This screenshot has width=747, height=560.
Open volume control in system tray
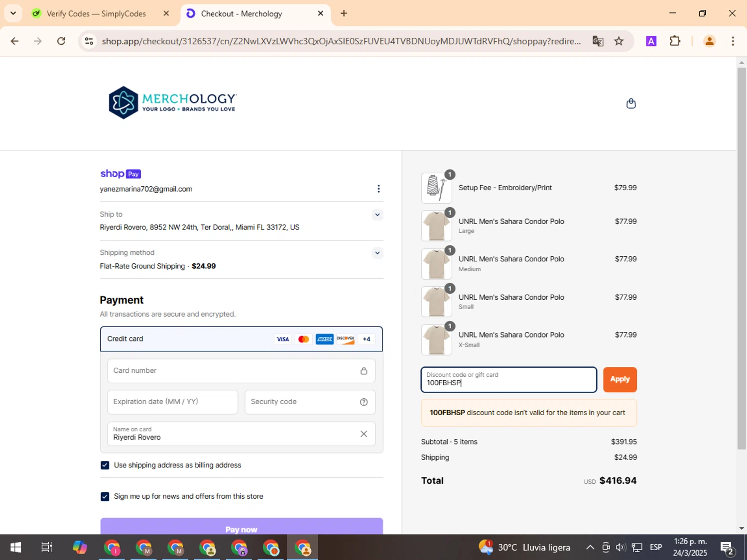[621, 548]
